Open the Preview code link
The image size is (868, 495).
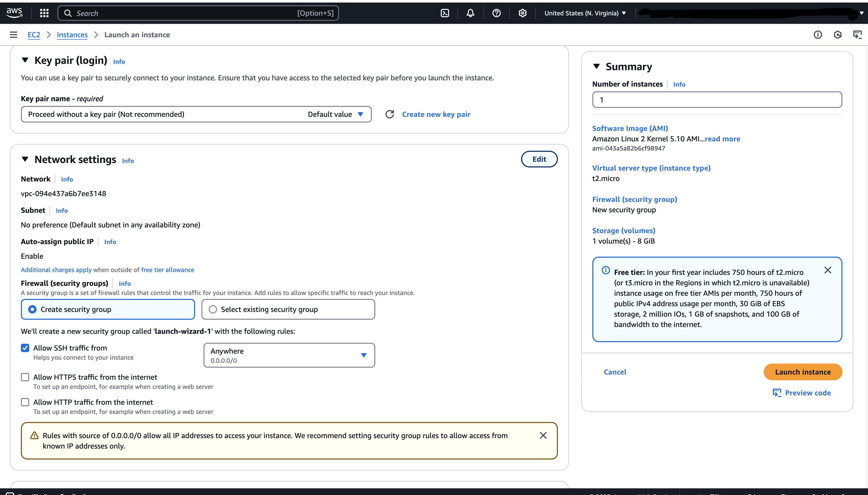click(x=808, y=393)
